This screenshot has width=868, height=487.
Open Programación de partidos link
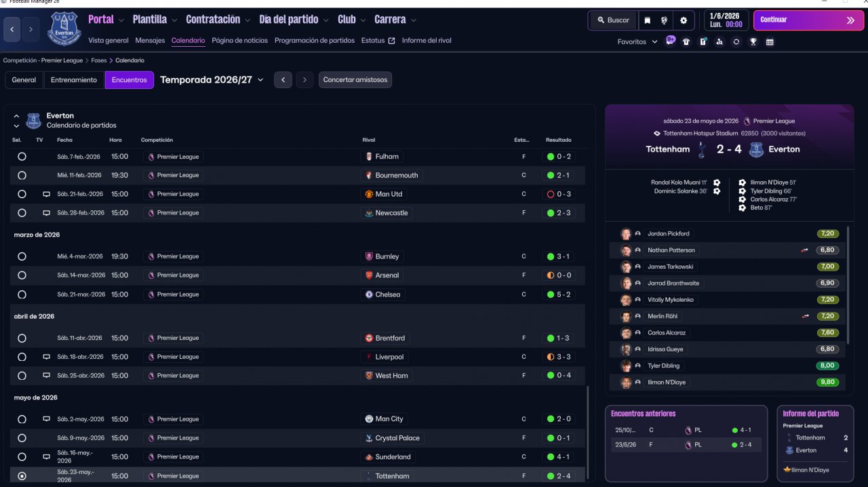click(x=315, y=41)
